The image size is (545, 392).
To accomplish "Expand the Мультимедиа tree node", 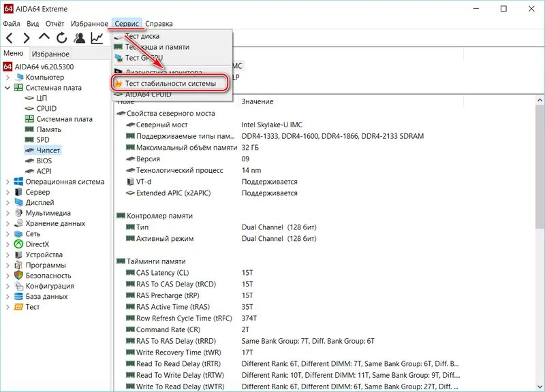I will click(x=7, y=213).
